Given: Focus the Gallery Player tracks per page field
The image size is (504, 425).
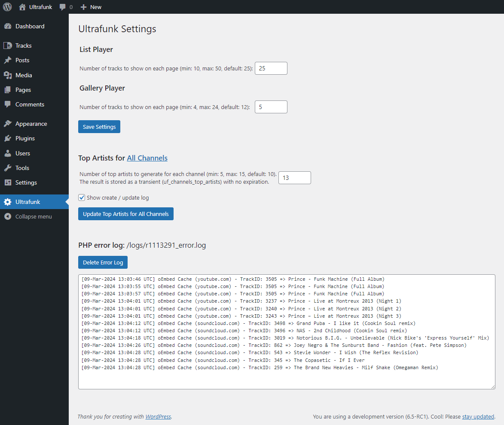Looking at the screenshot, I should click(x=271, y=107).
